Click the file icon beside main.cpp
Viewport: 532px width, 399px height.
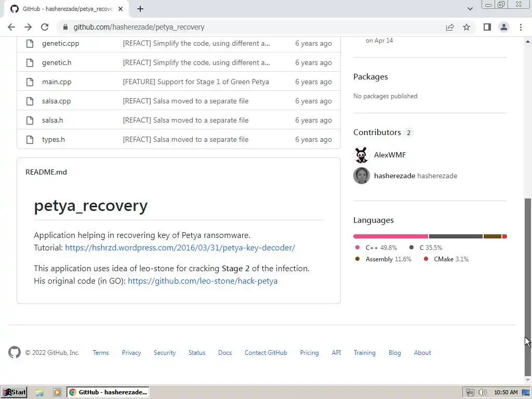pyautogui.click(x=30, y=82)
